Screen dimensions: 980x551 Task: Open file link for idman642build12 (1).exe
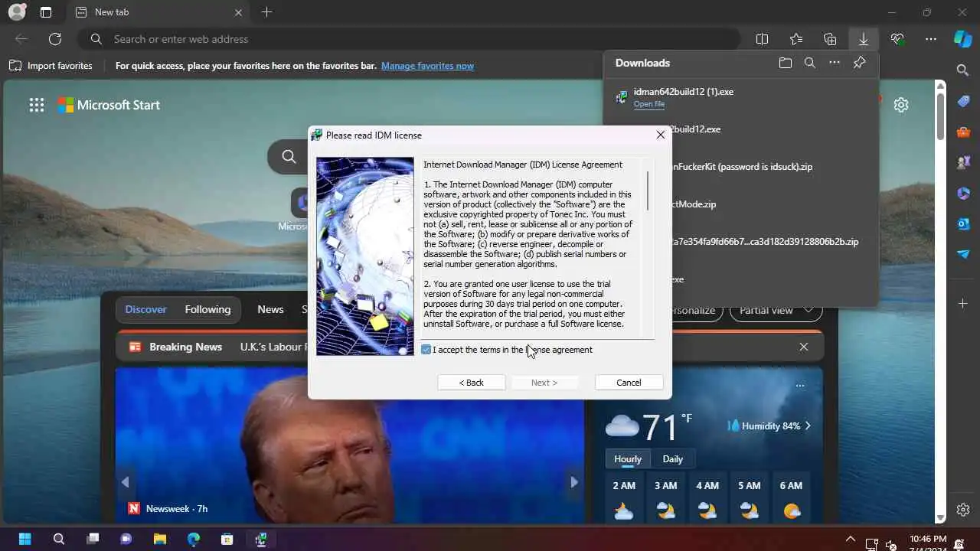(648, 104)
